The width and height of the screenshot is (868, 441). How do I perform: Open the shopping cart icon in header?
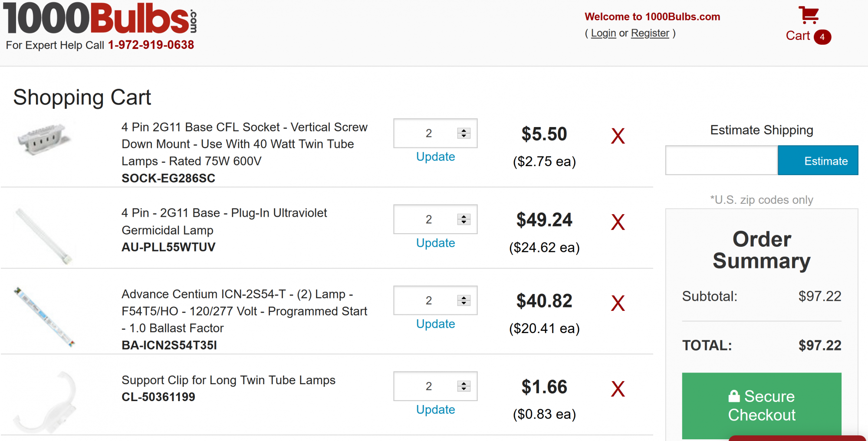pos(808,16)
